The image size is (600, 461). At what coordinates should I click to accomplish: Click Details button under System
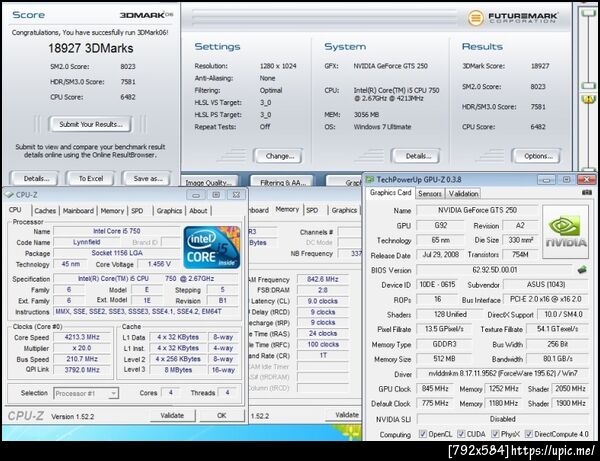pos(418,156)
